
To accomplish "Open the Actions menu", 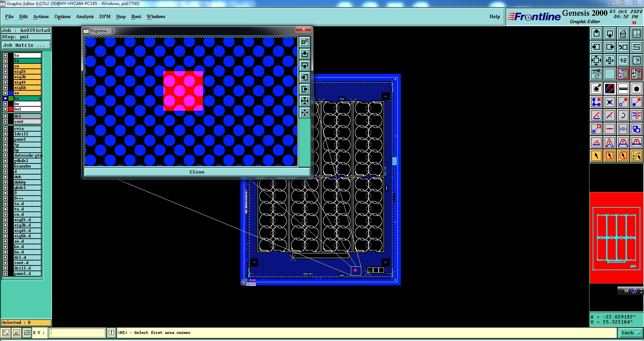I will tap(41, 16).
